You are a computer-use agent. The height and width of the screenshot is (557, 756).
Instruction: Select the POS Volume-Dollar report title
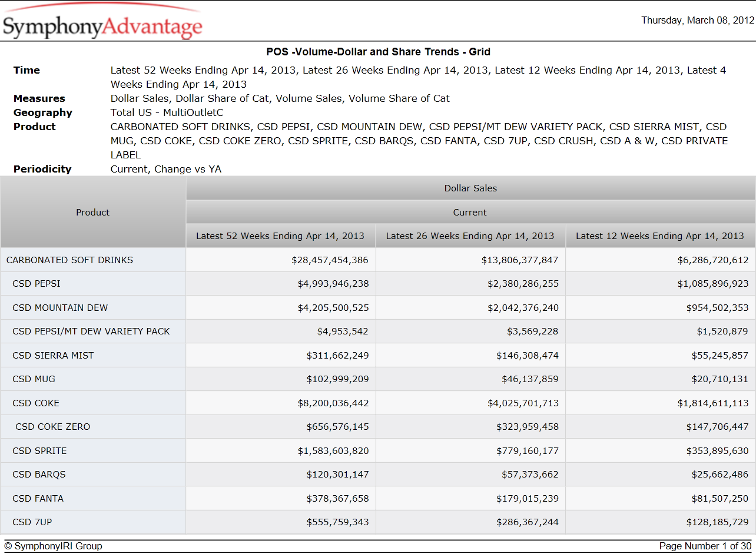tap(378, 52)
